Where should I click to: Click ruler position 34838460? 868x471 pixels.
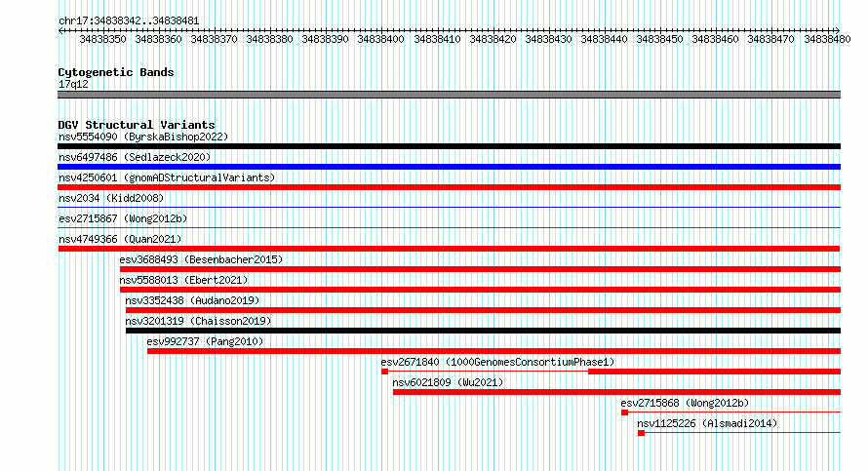pyautogui.click(x=715, y=39)
